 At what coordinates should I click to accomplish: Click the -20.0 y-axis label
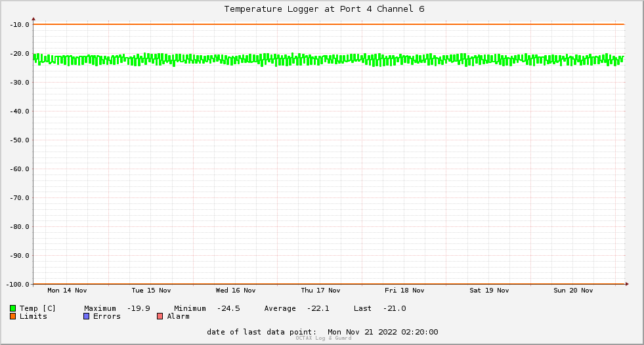click(x=20, y=54)
